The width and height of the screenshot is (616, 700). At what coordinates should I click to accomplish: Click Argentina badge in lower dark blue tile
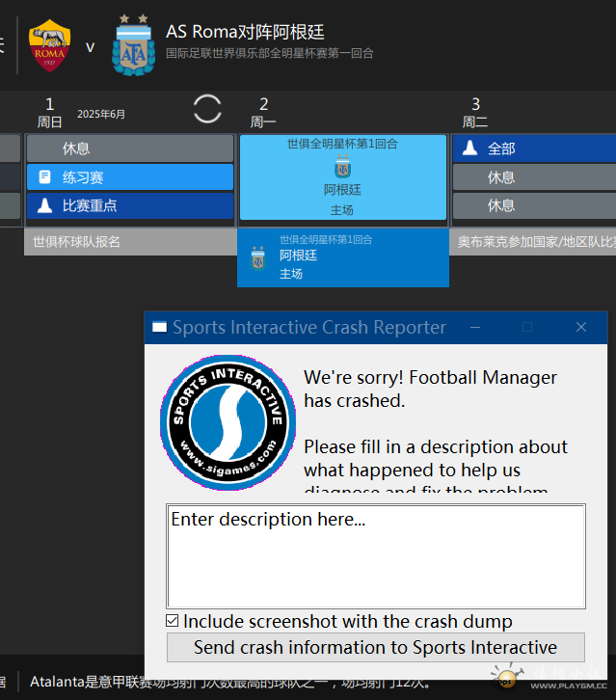point(257,257)
